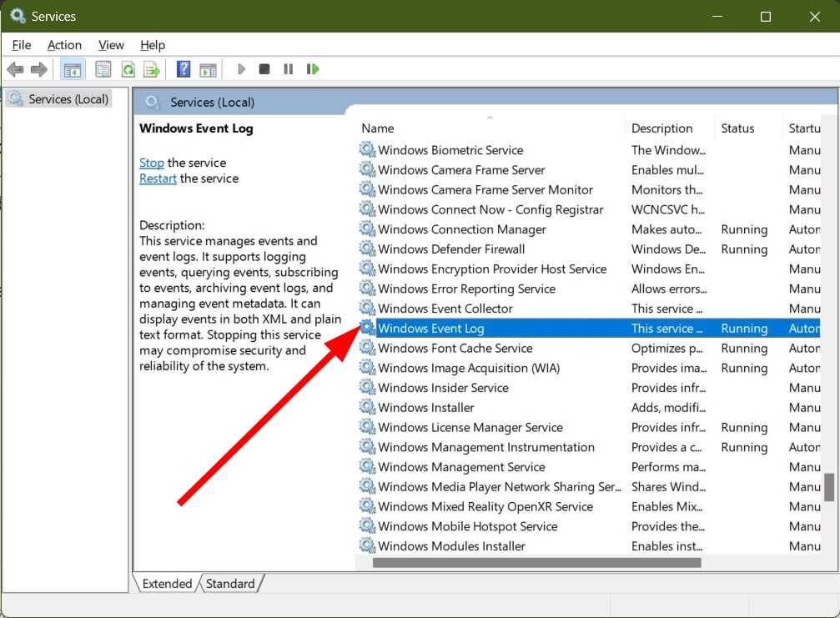The width and height of the screenshot is (840, 618).
Task: Click gear icon of Windows Mobile Hotspot Service
Action: [x=367, y=526]
